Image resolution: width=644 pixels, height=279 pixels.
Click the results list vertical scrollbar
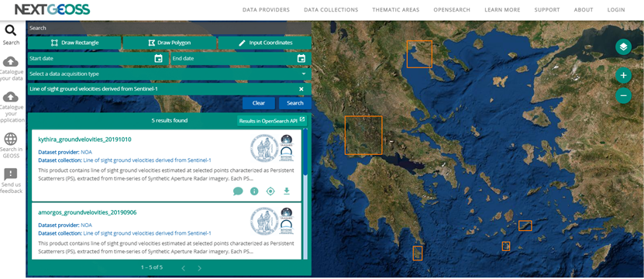pyautogui.click(x=305, y=152)
